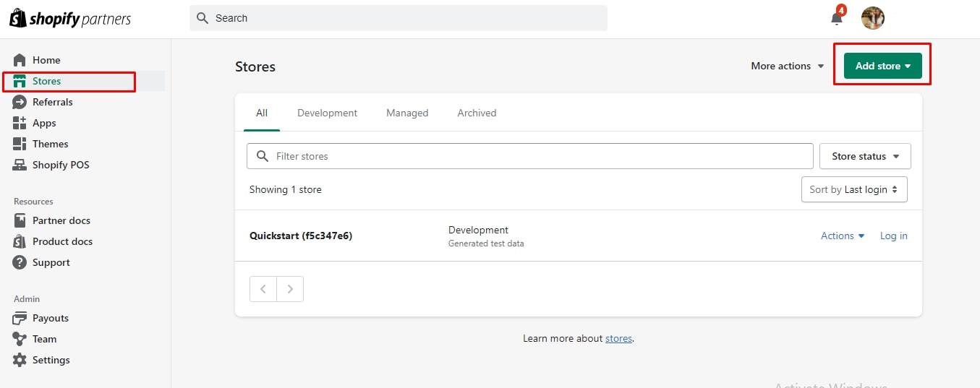Click the Themes layout icon

[20, 144]
